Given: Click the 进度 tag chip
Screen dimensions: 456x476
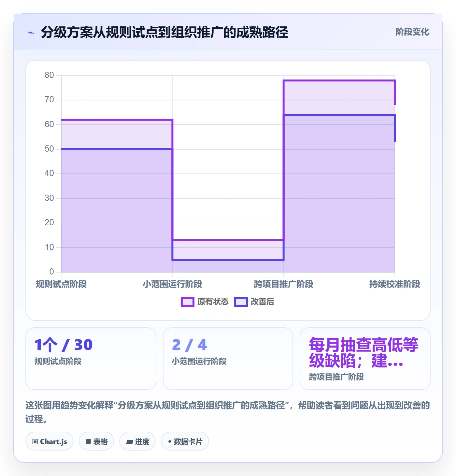Looking at the screenshot, I should [137, 441].
